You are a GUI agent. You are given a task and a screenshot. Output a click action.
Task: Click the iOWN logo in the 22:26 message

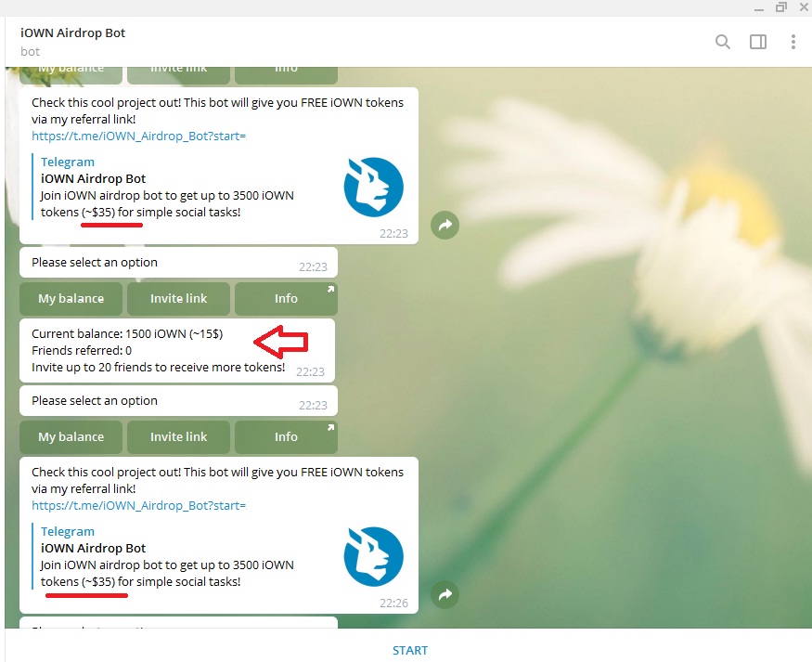pos(373,557)
